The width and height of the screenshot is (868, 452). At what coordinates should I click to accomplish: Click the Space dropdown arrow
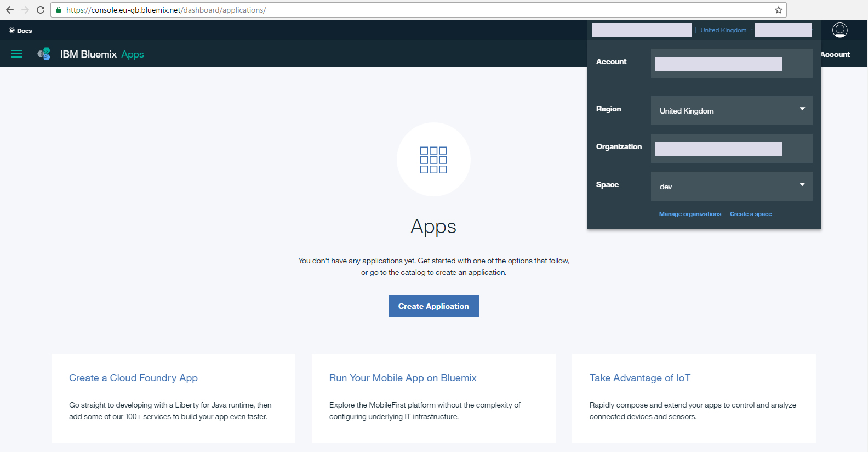[x=802, y=184]
